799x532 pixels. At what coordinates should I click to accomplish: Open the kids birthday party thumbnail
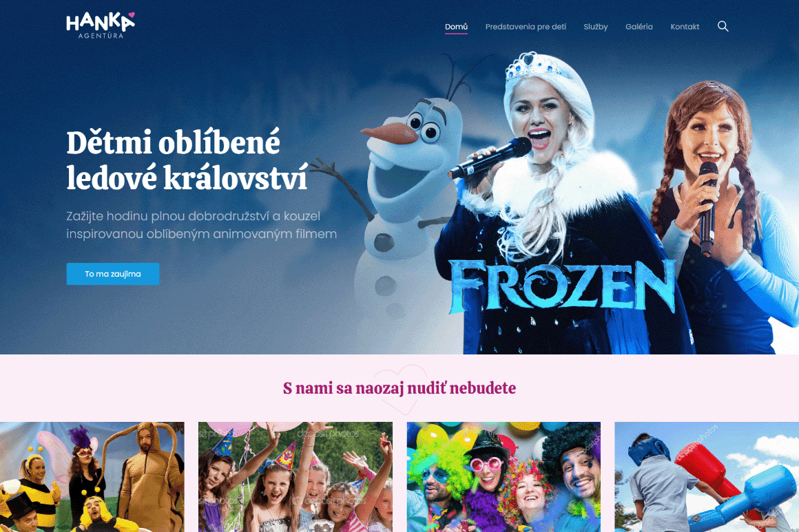pyautogui.click(x=295, y=476)
